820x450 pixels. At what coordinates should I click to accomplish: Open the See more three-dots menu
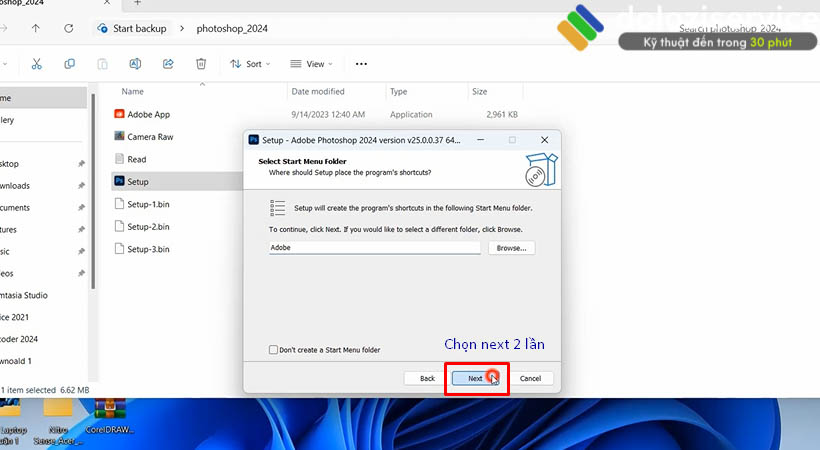pos(361,64)
